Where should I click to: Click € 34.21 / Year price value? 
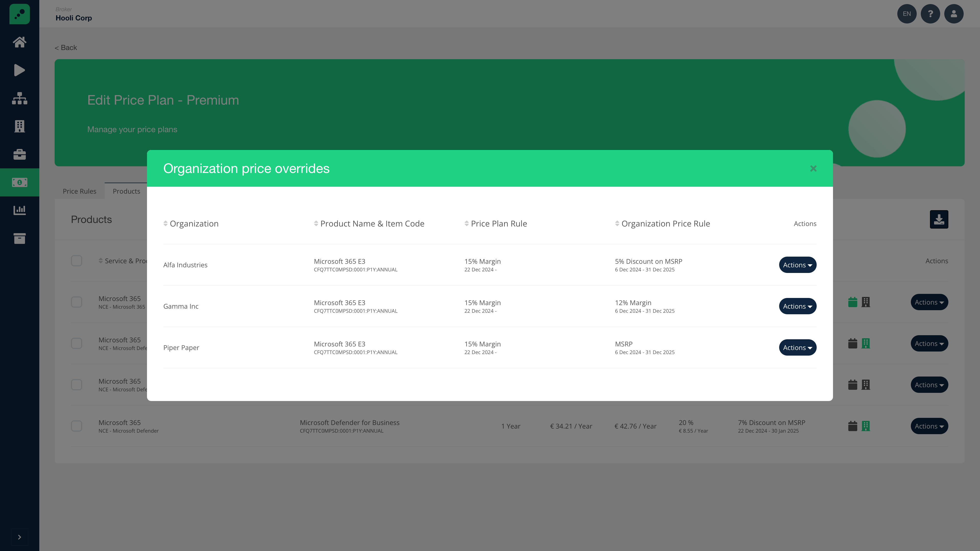[571, 426]
